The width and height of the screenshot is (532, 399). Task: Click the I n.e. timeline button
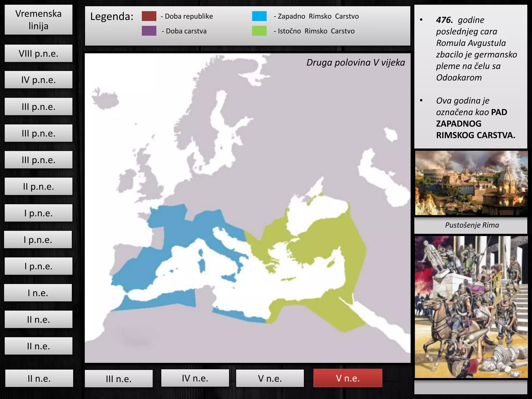click(38, 293)
